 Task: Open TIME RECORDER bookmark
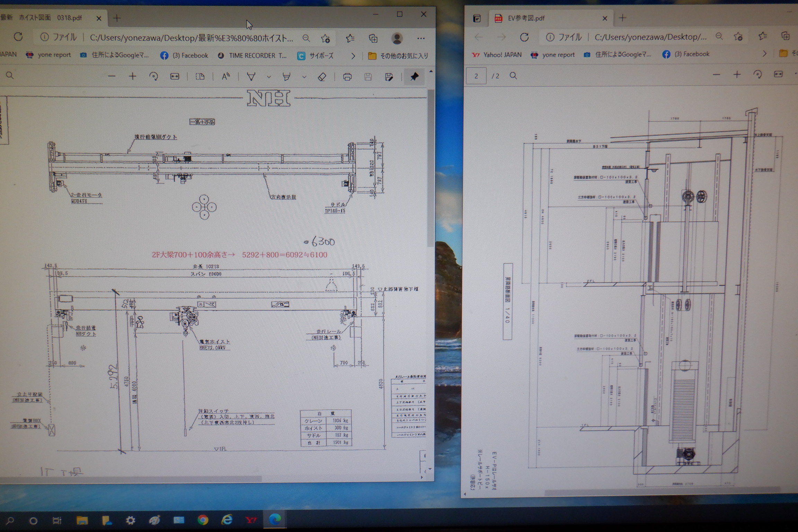point(252,56)
